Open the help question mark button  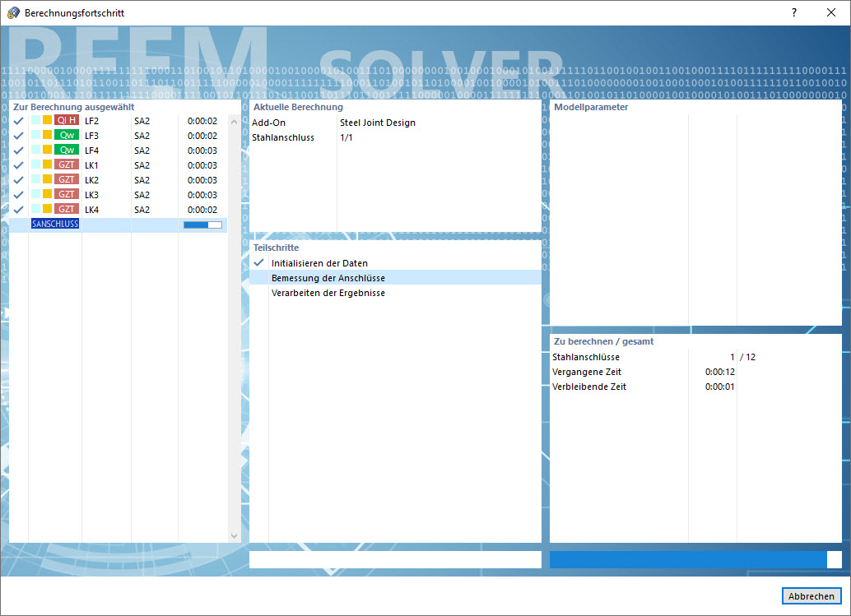[794, 12]
